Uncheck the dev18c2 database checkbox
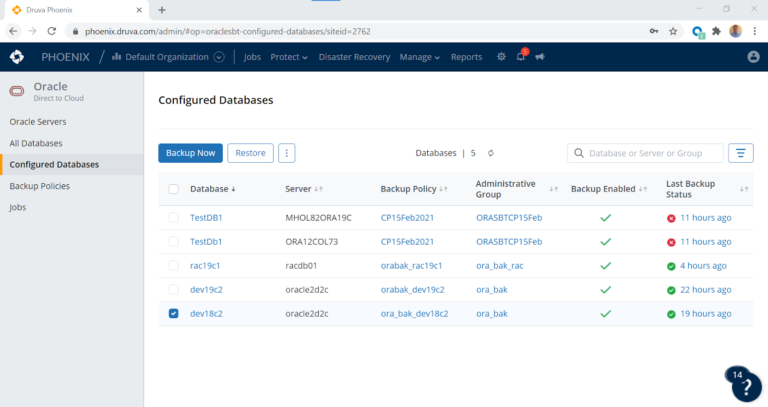 174,314
